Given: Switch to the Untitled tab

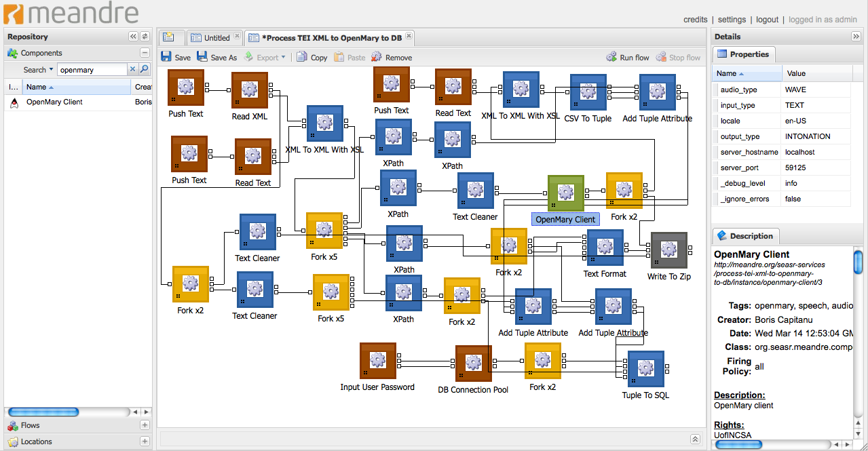Looking at the screenshot, I should (214, 38).
